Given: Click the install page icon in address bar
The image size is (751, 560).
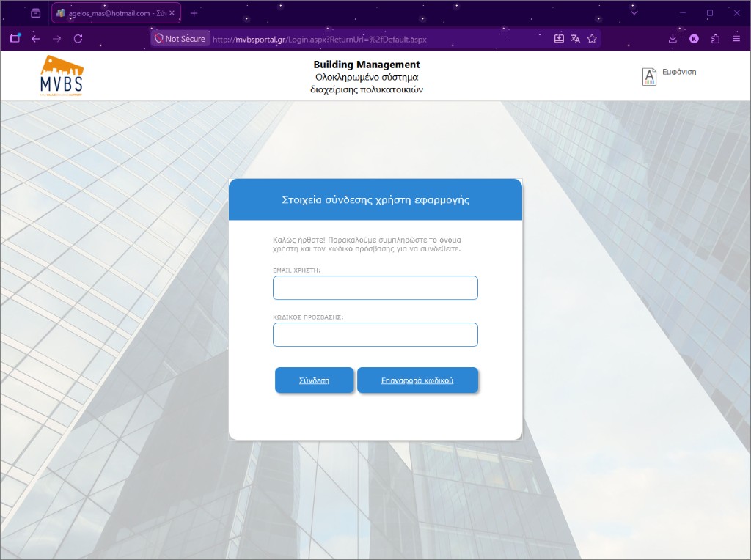Looking at the screenshot, I should 559,39.
